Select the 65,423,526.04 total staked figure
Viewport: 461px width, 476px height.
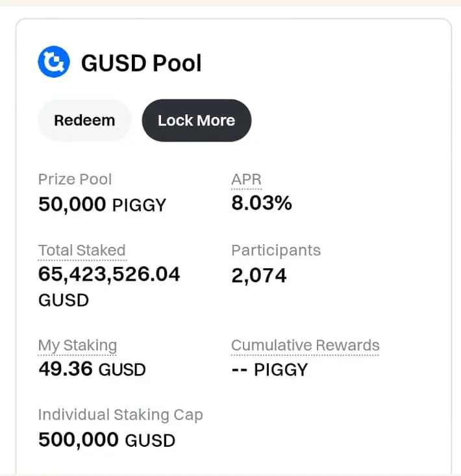(x=109, y=275)
